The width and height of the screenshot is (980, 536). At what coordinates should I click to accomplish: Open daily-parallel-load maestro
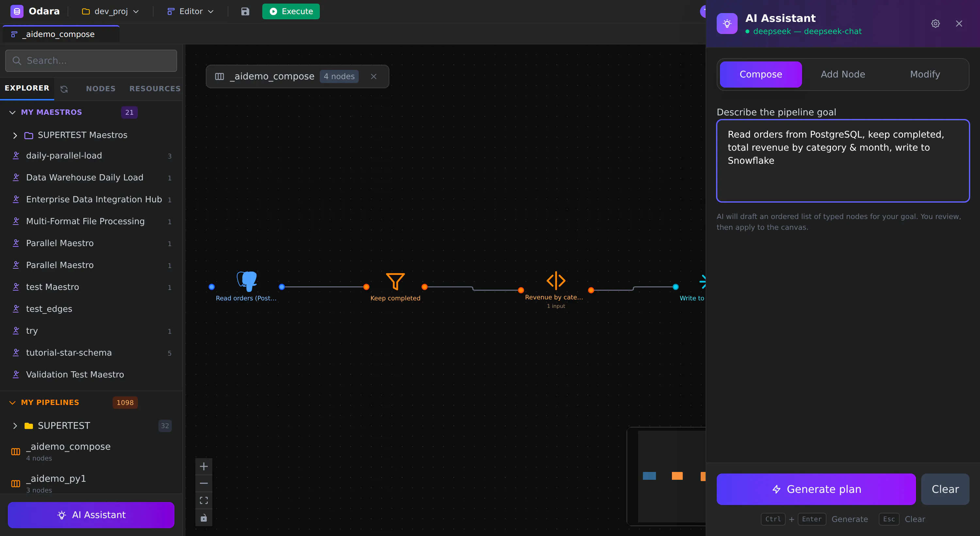pos(91,156)
